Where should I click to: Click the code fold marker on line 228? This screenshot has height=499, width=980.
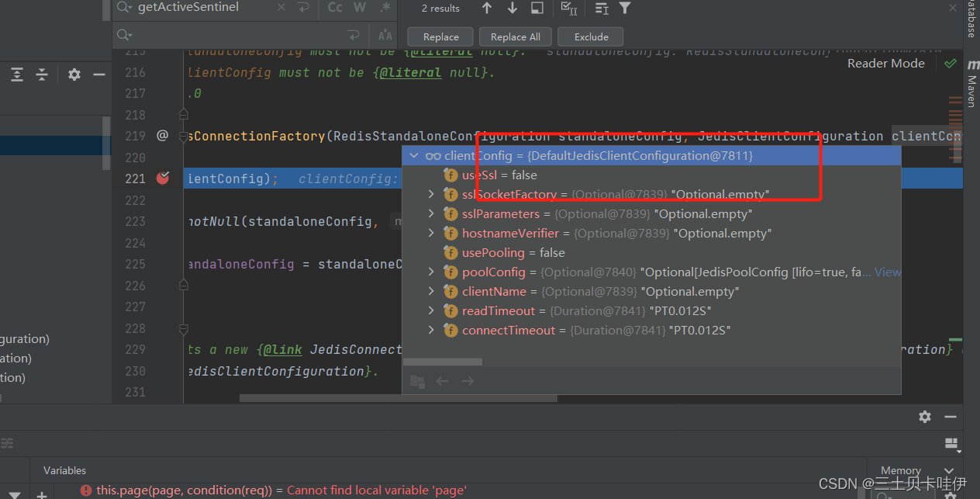tap(184, 328)
